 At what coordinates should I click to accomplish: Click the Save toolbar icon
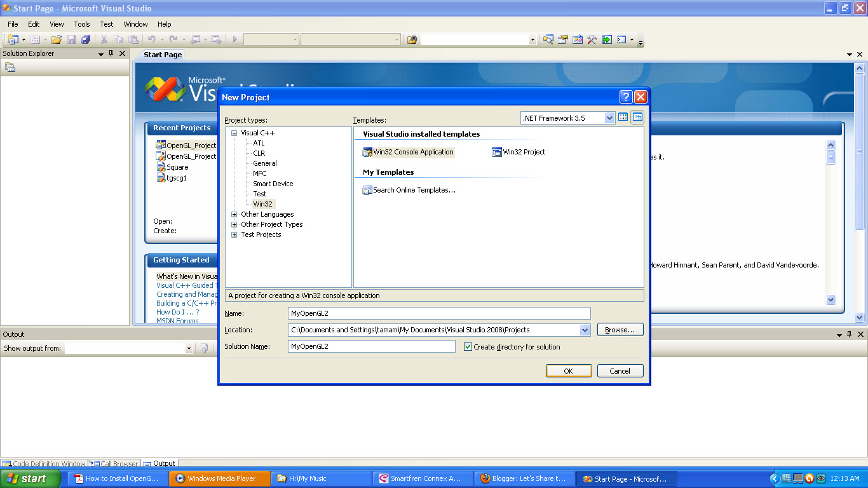71,39
